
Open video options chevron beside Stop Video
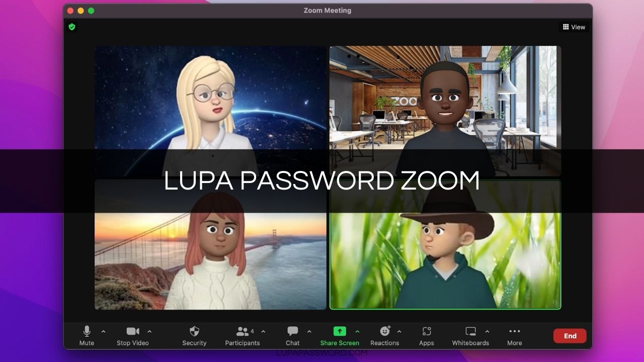(149, 331)
